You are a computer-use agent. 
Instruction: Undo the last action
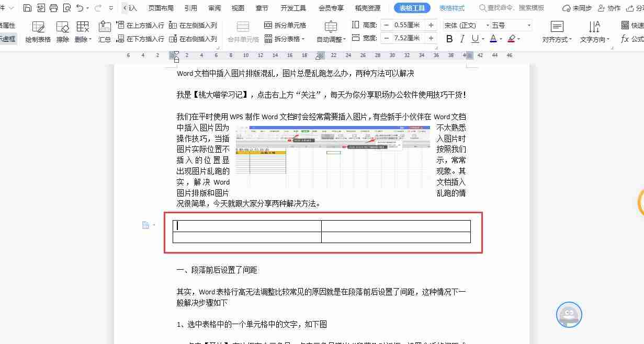pyautogui.click(x=80, y=8)
